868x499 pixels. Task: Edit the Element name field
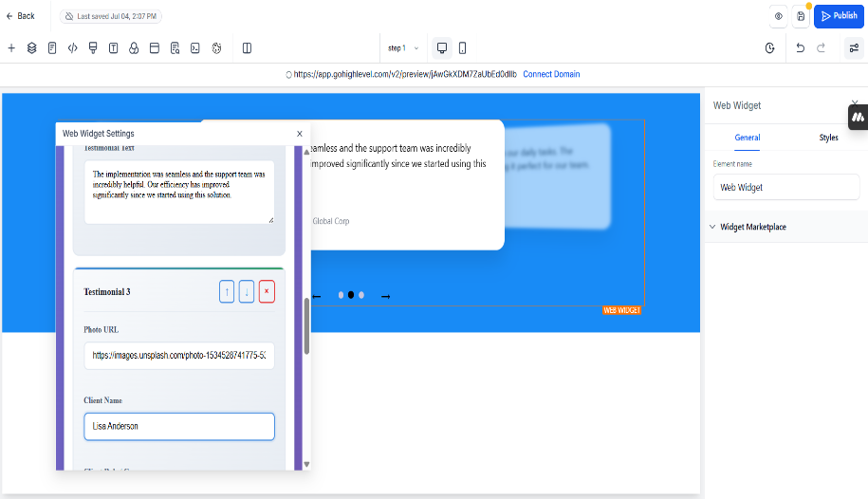[x=786, y=187]
